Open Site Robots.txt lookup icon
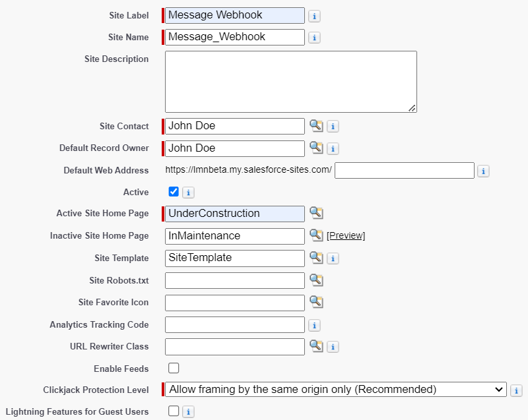 click(x=316, y=280)
